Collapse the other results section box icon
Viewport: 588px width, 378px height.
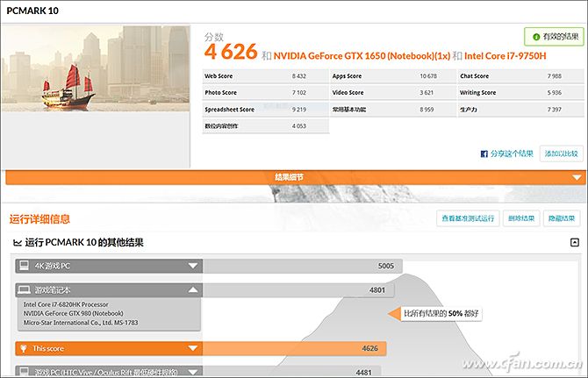click(574, 242)
